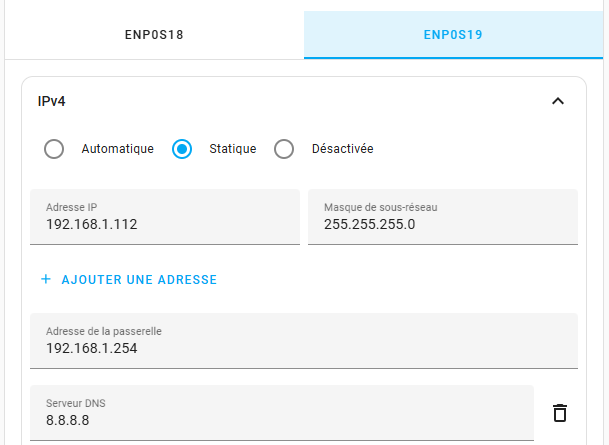
Task: Click the Statique label text
Action: click(233, 149)
